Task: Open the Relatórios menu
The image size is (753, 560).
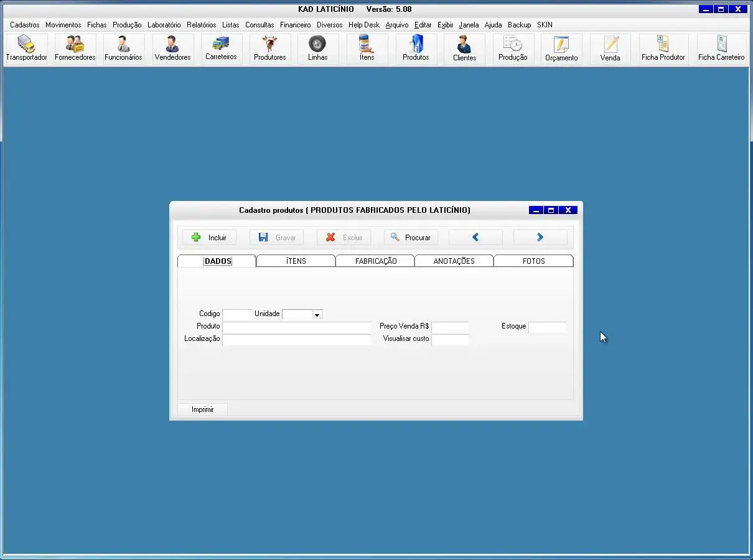Action: tap(202, 25)
